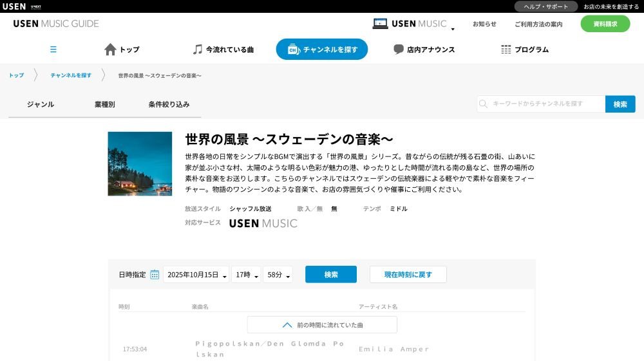Open the hamburger menu icon
Viewport: 644px width, 361px height.
click(53, 50)
